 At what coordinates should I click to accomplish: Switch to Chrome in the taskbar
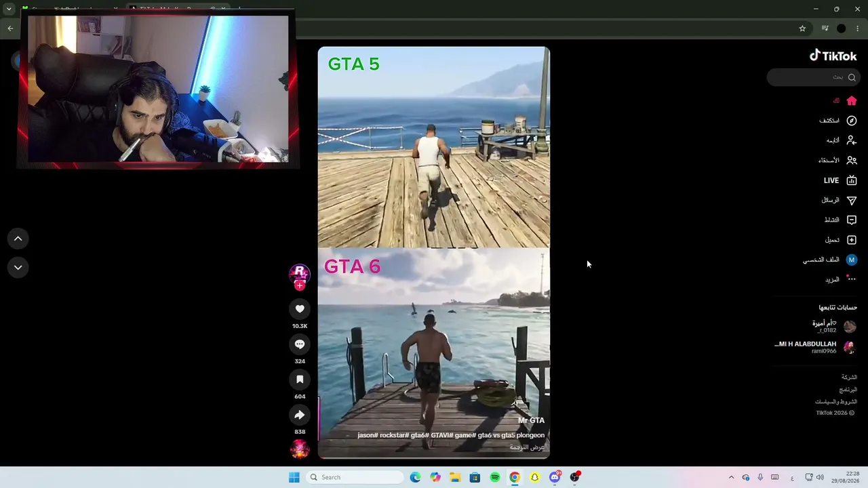(x=515, y=477)
